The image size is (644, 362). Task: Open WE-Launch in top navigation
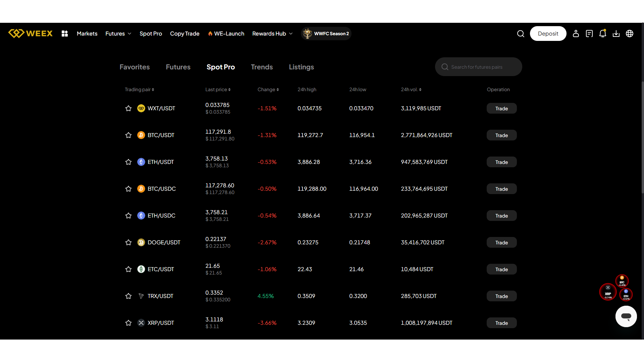click(x=226, y=34)
